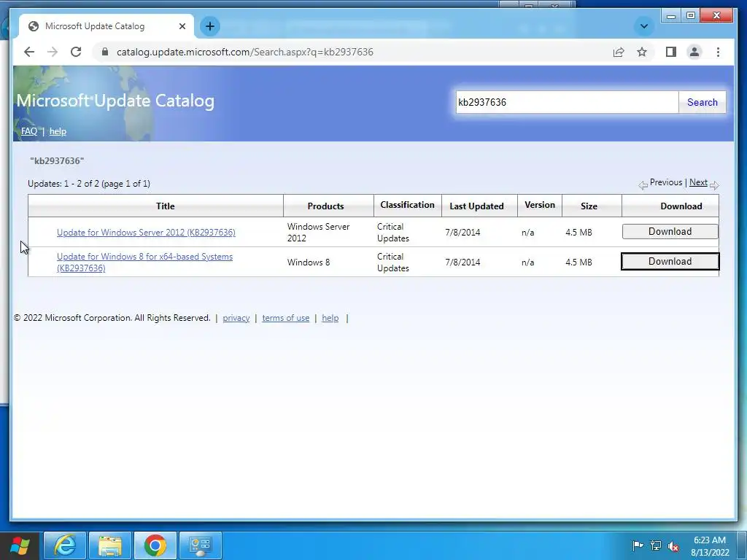Open the footer help link
Screen dimensions: 747x560
(x=330, y=318)
